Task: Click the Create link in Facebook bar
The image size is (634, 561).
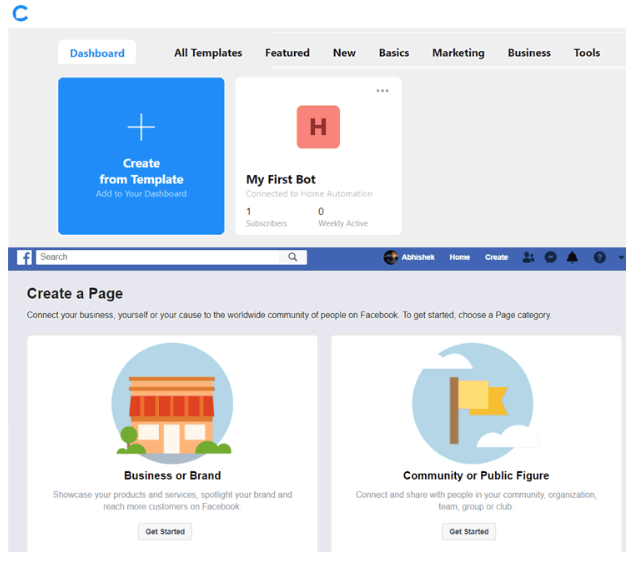Action: 496,257
